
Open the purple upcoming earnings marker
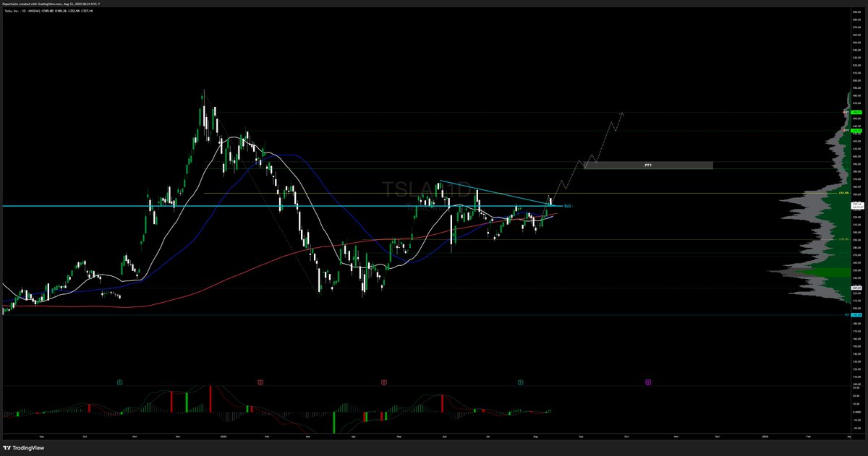(648, 381)
